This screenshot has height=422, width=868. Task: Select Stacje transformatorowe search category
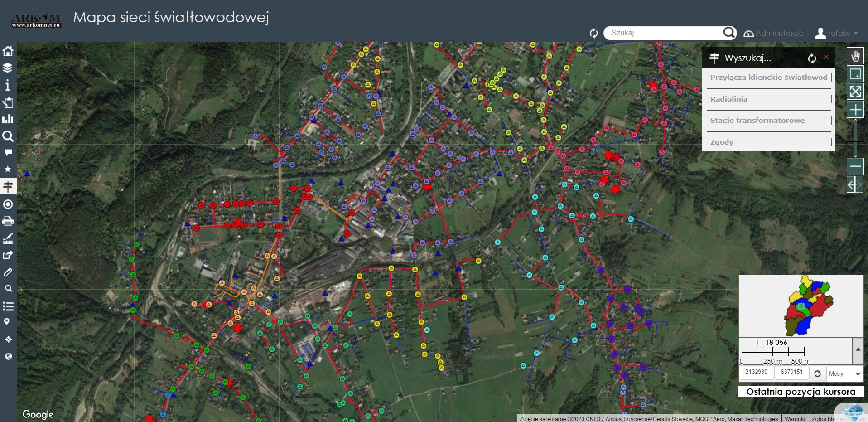[769, 121]
